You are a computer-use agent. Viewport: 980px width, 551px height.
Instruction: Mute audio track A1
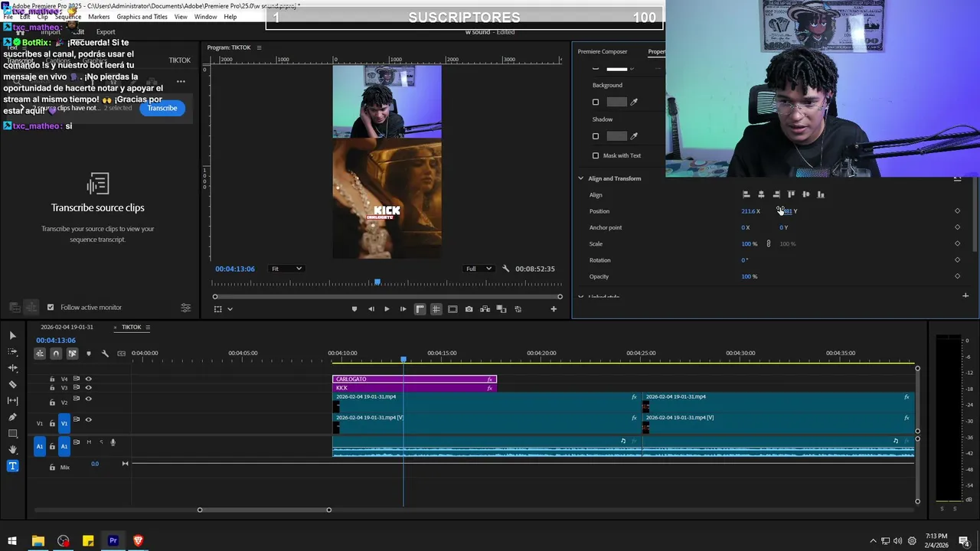tap(89, 442)
